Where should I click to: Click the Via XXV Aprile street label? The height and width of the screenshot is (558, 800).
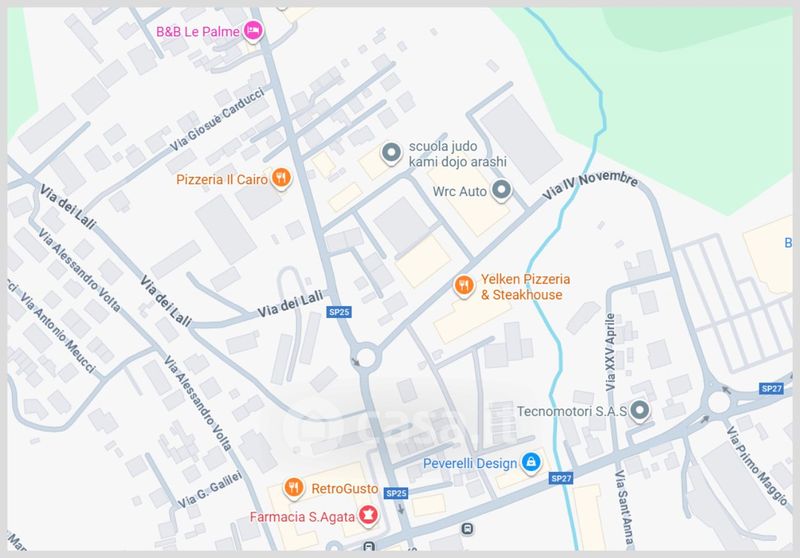(x=610, y=352)
